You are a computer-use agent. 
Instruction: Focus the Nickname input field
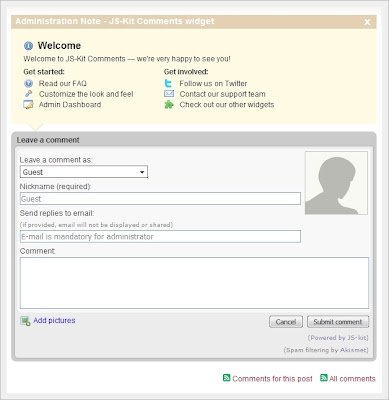160,199
